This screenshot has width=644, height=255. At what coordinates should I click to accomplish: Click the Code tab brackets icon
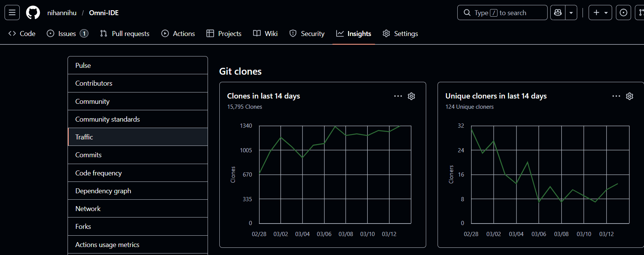pos(12,33)
